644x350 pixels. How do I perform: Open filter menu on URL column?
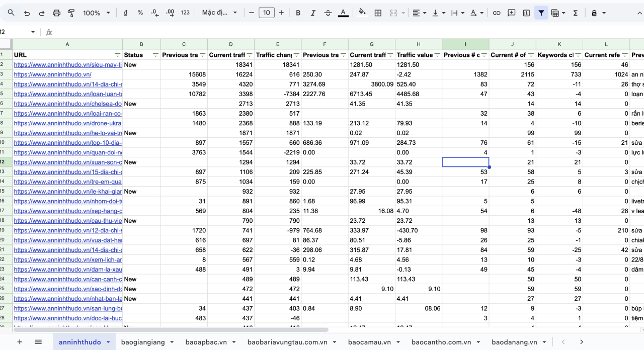pyautogui.click(x=117, y=55)
